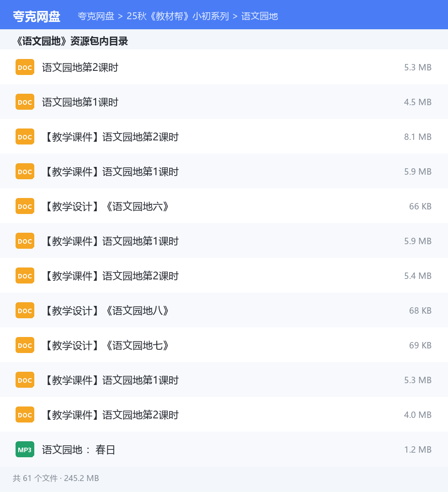Click the 1.2 MB size of the MP3
The height and width of the screenshot is (492, 448).
[x=417, y=449]
